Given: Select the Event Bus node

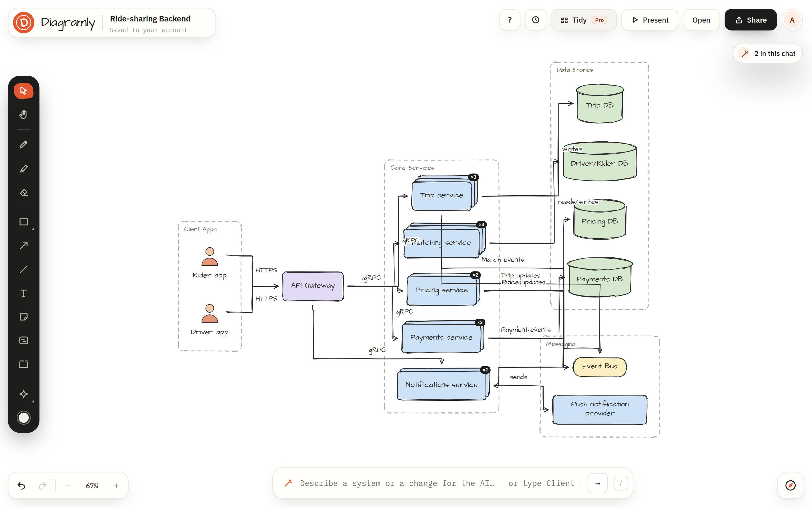Looking at the screenshot, I should (600, 367).
